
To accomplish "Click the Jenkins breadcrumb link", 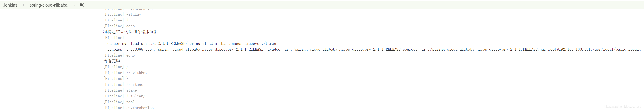I will point(10,5).
